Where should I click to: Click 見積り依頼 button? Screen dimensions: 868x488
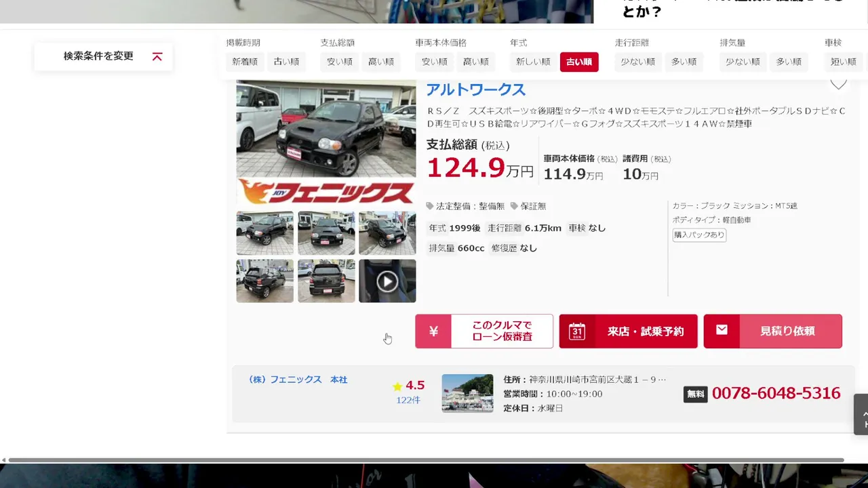coord(773,331)
